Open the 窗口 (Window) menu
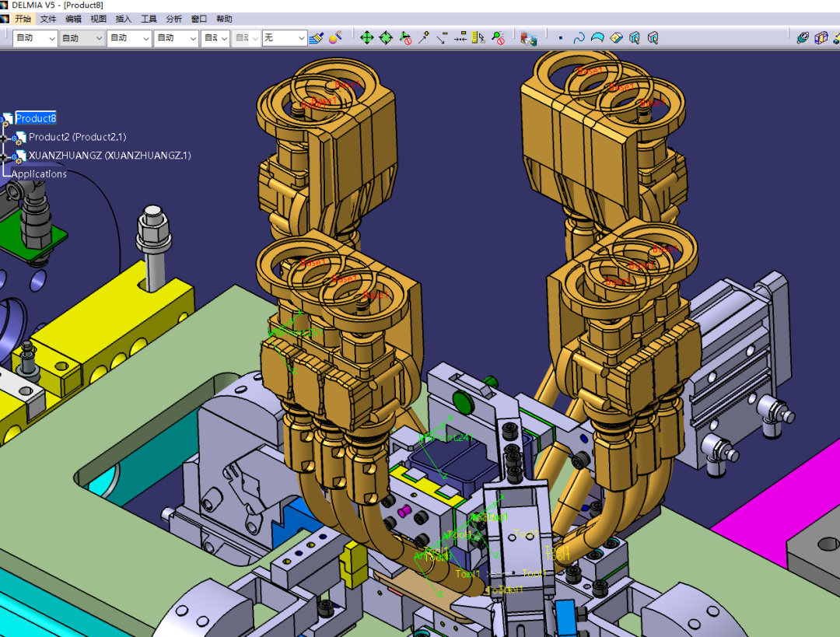Image resolution: width=840 pixels, height=637 pixels. tap(199, 19)
